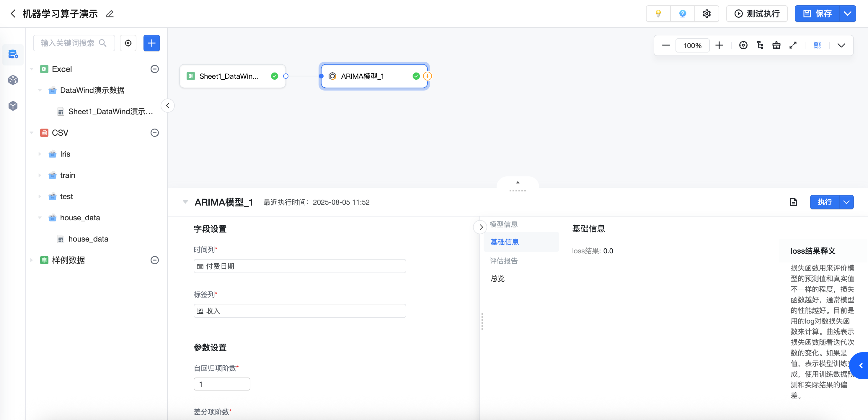Image resolution: width=868 pixels, height=420 pixels.
Task: Remove the CSV group with minus icon
Action: point(155,133)
